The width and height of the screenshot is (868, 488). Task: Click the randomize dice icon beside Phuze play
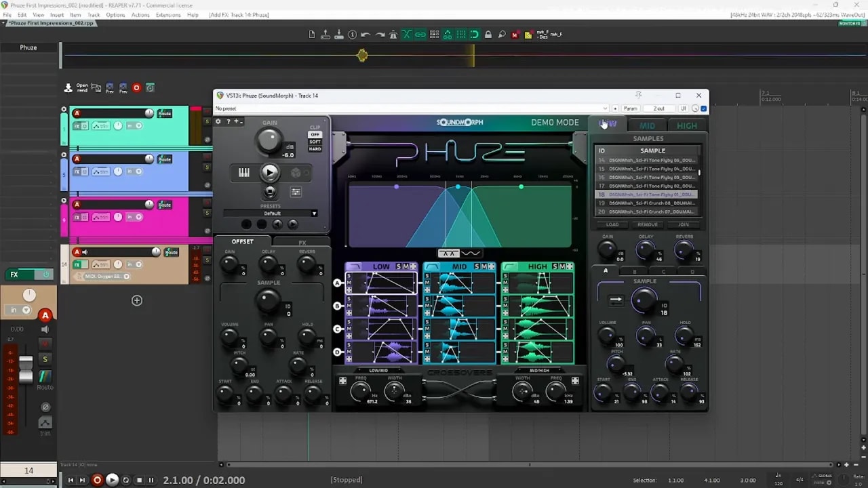(x=296, y=173)
